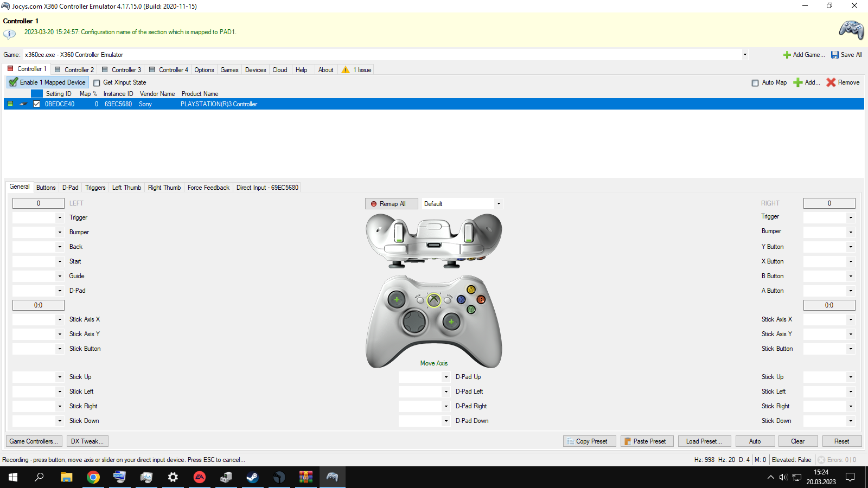Image resolution: width=868 pixels, height=488 pixels.
Task: Click the Paste Preset button
Action: pyautogui.click(x=647, y=441)
